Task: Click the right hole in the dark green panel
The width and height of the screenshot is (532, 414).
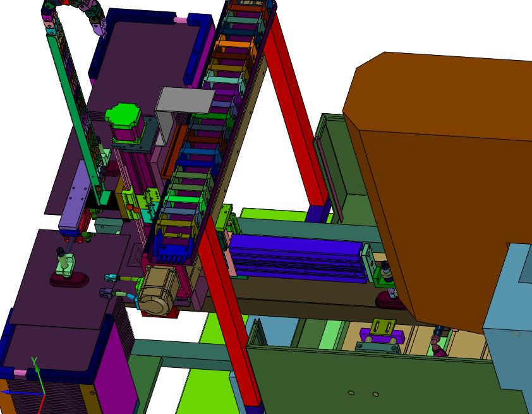Action: [x=375, y=394]
